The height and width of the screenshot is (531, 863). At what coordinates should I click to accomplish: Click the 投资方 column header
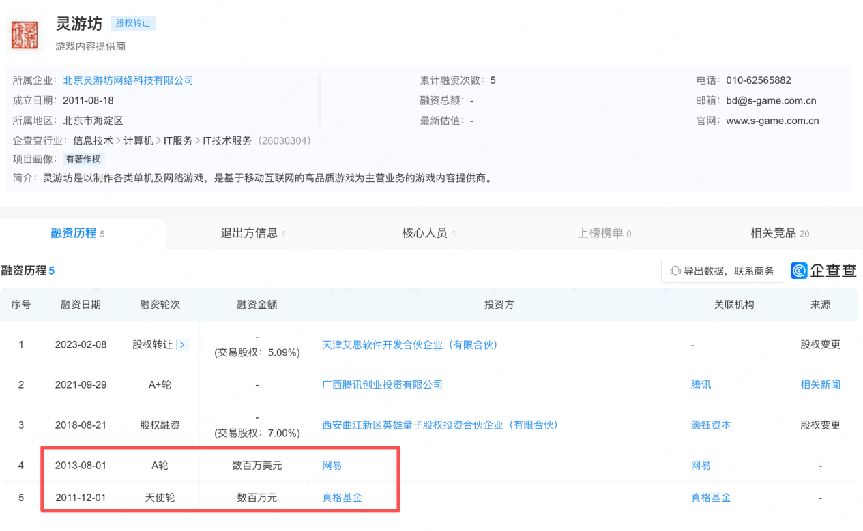pos(499,304)
